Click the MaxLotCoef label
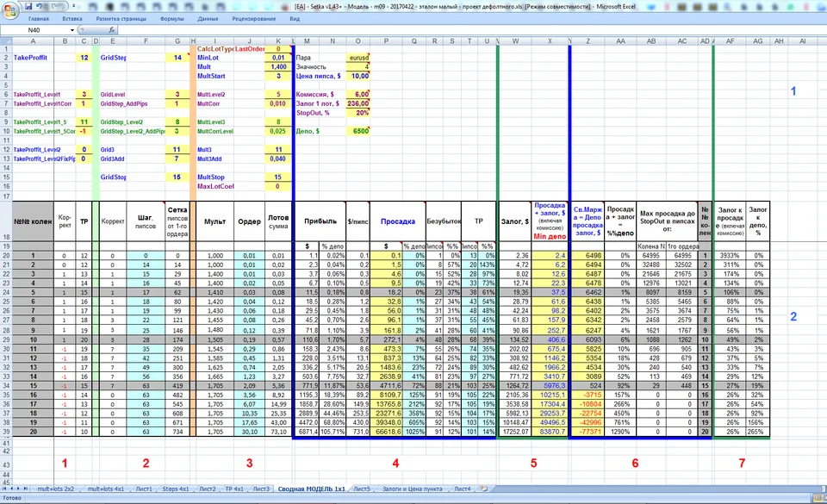827x504 pixels. click(215, 186)
